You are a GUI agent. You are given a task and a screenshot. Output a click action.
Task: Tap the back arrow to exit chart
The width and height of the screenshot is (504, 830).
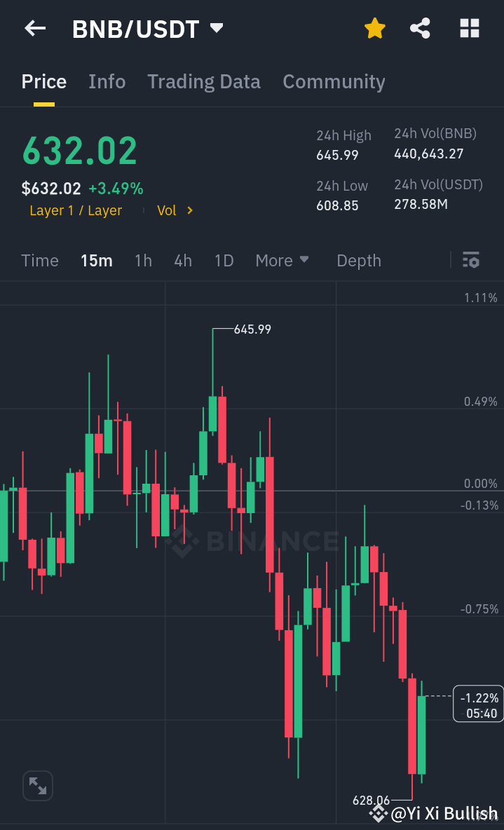coord(34,28)
